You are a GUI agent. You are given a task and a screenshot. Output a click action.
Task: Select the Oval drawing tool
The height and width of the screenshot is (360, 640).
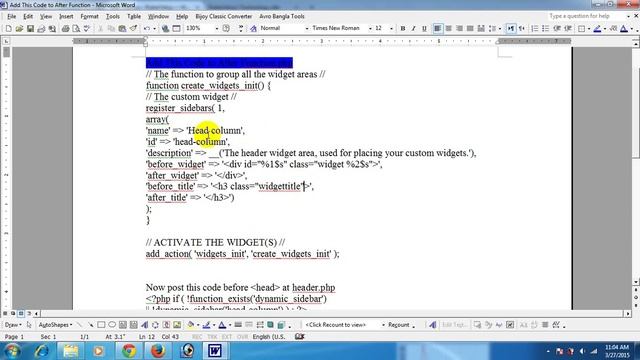(x=111, y=325)
